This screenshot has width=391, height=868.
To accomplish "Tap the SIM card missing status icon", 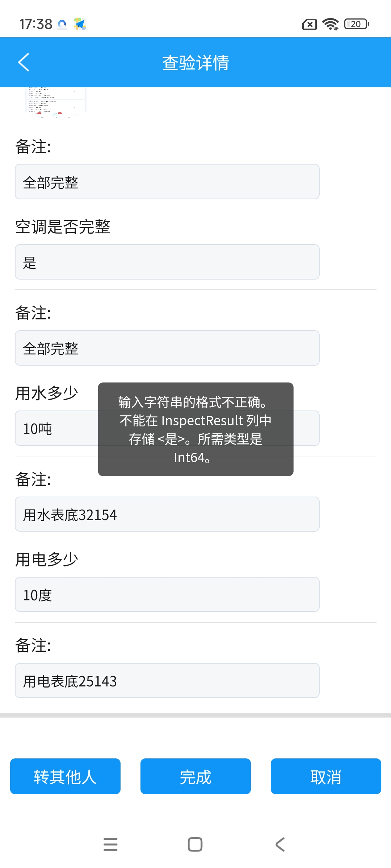I will pyautogui.click(x=309, y=24).
